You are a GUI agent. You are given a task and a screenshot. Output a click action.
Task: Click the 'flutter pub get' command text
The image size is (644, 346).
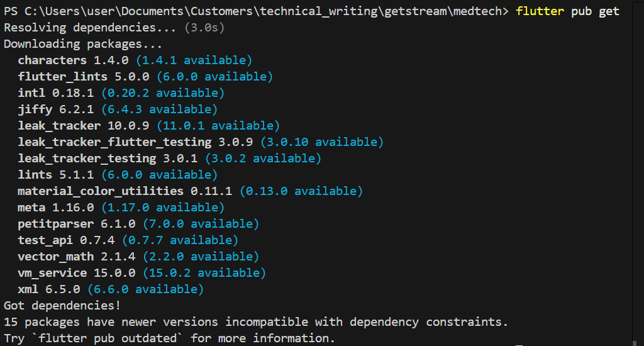pyautogui.click(x=567, y=11)
